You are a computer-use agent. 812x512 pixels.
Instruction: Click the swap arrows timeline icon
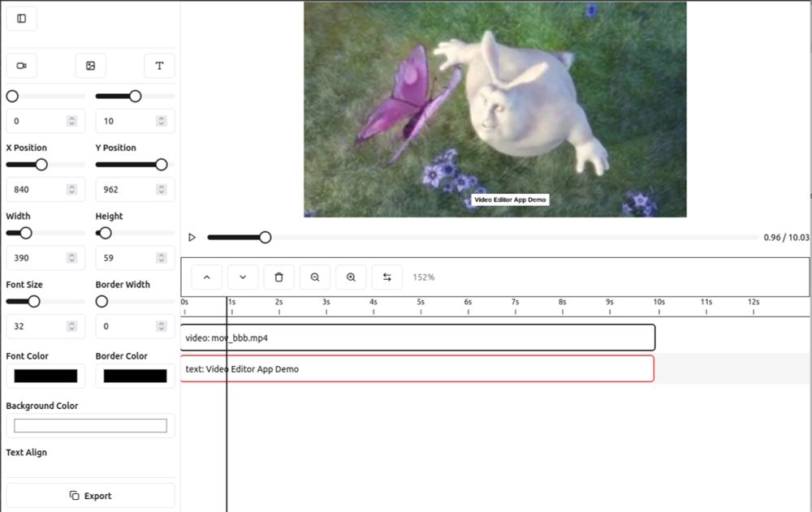click(x=387, y=278)
